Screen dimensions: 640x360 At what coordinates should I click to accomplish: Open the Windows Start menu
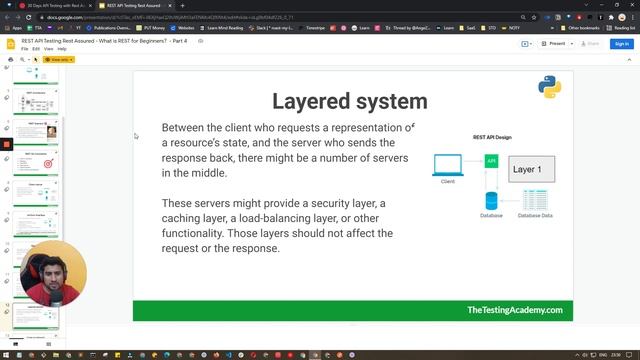6,355
